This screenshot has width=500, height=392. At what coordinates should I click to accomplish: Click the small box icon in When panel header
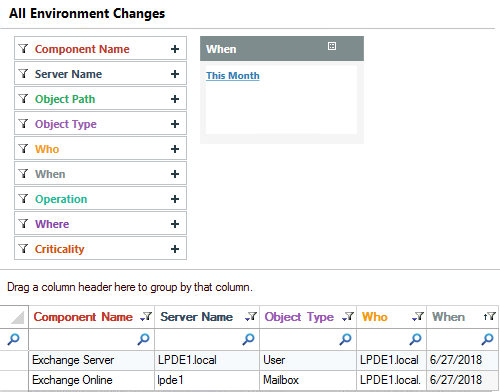[x=332, y=46]
